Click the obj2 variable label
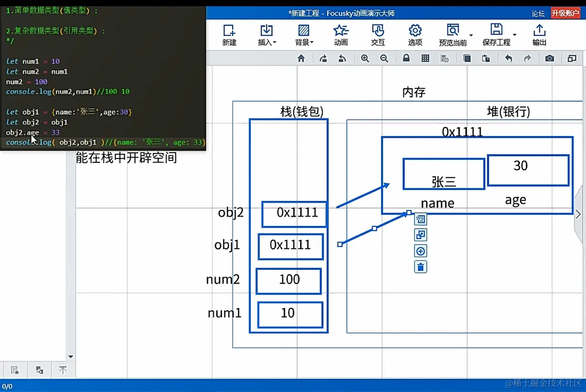 [231, 212]
